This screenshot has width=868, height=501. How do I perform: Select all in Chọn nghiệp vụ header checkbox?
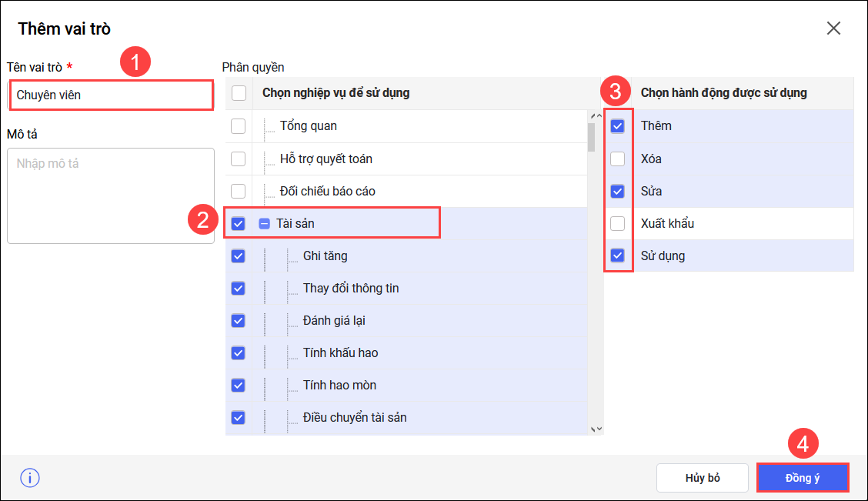tap(239, 93)
